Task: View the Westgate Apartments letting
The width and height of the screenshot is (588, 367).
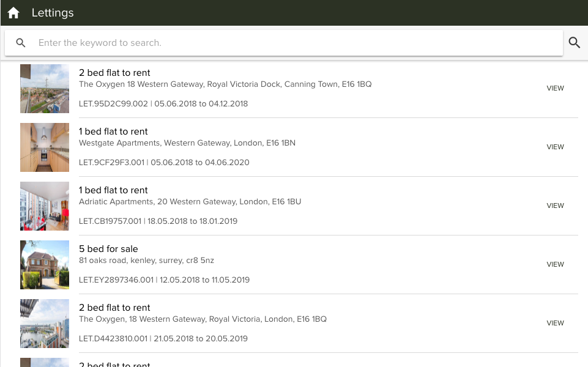Action: (x=555, y=147)
